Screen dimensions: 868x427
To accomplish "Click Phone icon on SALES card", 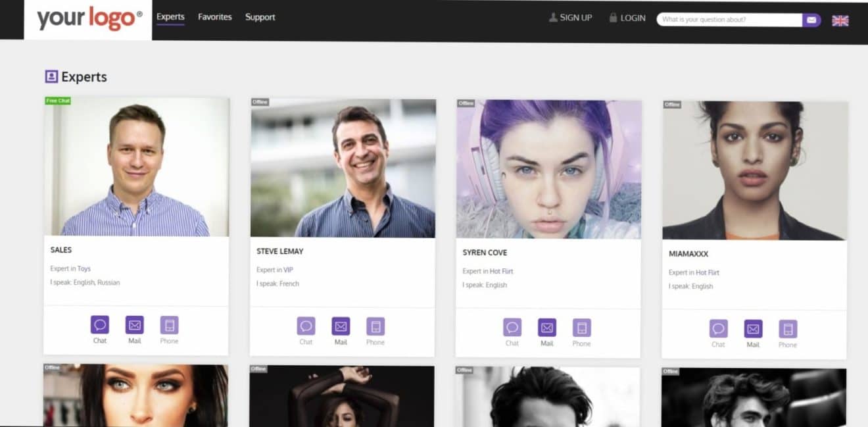I will 170,325.
